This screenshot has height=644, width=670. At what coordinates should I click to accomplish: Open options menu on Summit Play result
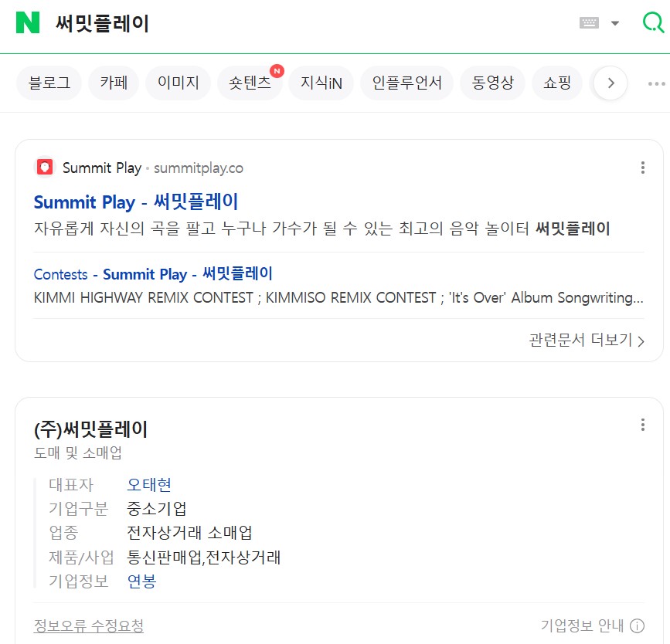(x=641, y=167)
